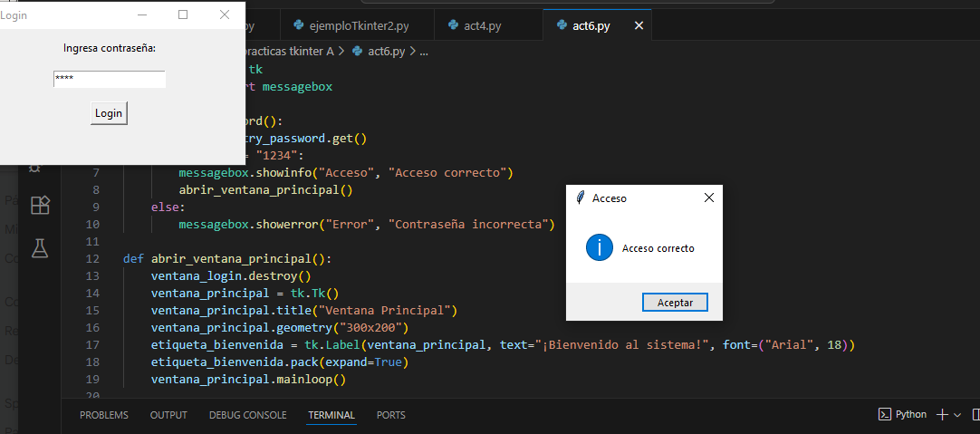Switch to the act4.py tab

(482, 25)
